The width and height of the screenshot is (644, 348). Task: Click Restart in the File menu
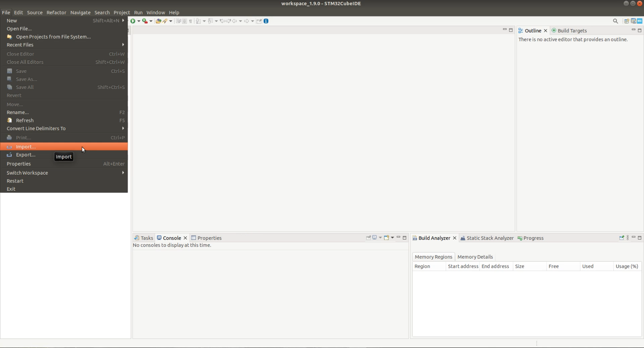click(x=64, y=181)
